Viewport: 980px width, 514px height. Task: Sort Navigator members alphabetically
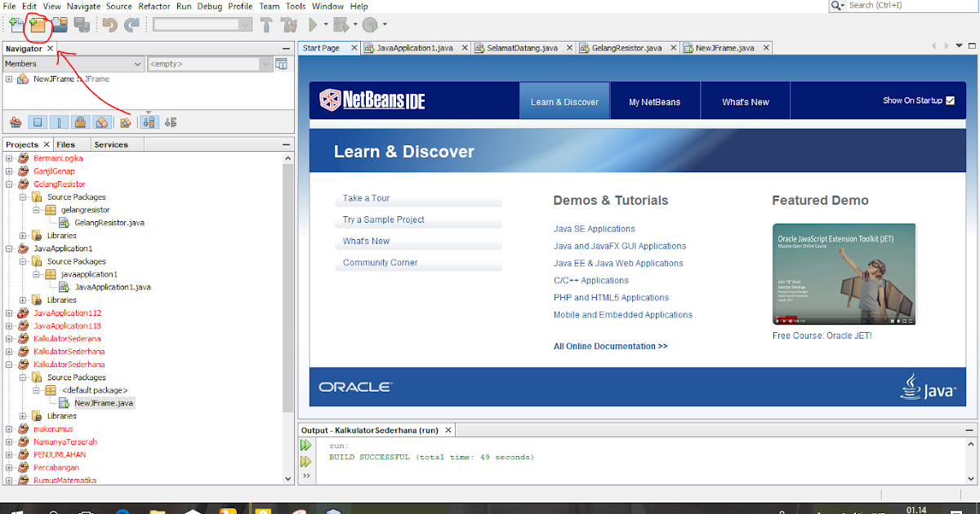pyautogui.click(x=149, y=121)
